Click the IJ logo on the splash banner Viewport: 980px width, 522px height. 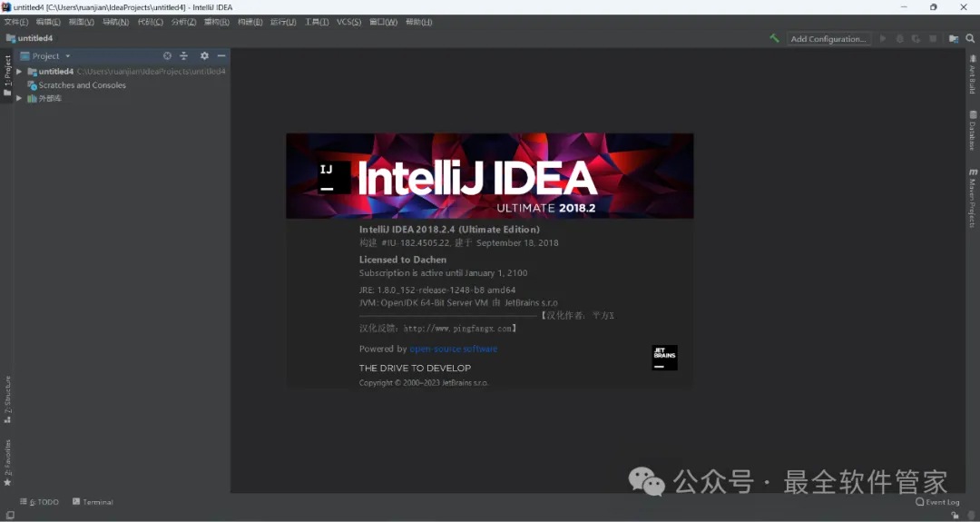[333, 177]
